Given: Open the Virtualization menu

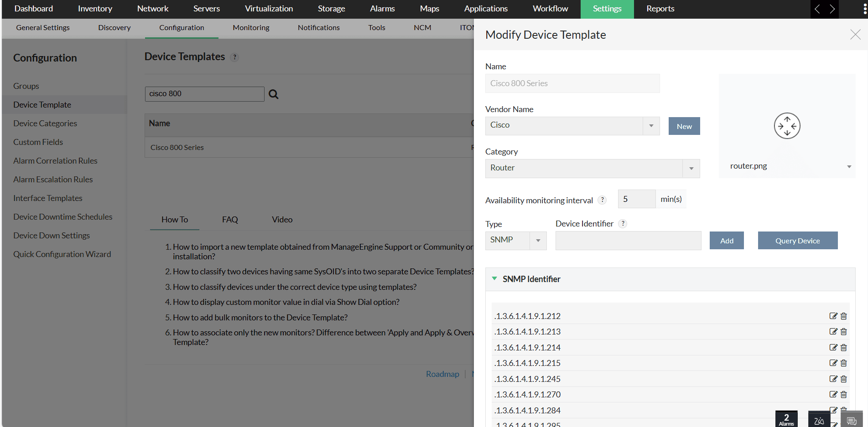Looking at the screenshot, I should coord(269,9).
